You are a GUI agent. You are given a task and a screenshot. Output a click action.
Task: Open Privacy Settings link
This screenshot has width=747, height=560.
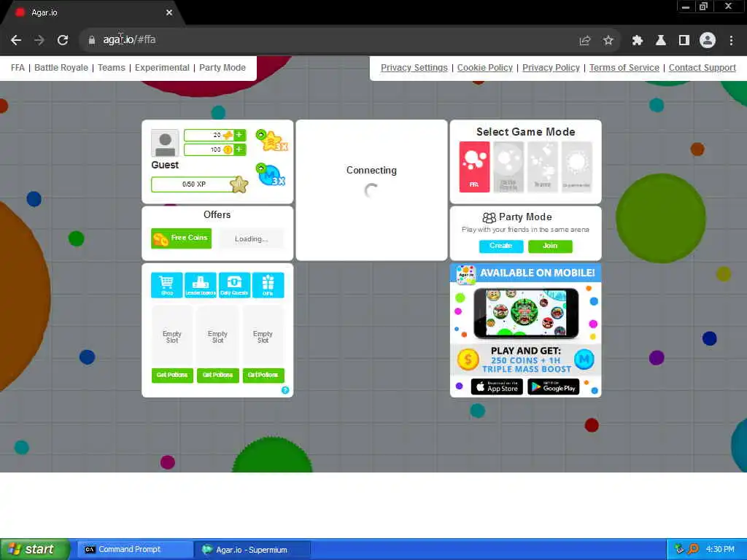[x=414, y=68]
